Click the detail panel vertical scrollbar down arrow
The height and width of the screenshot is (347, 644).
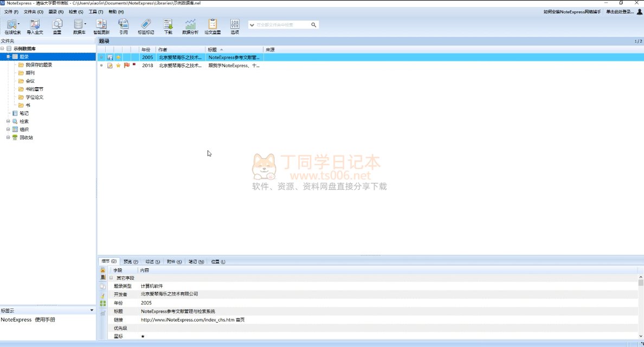click(641, 336)
